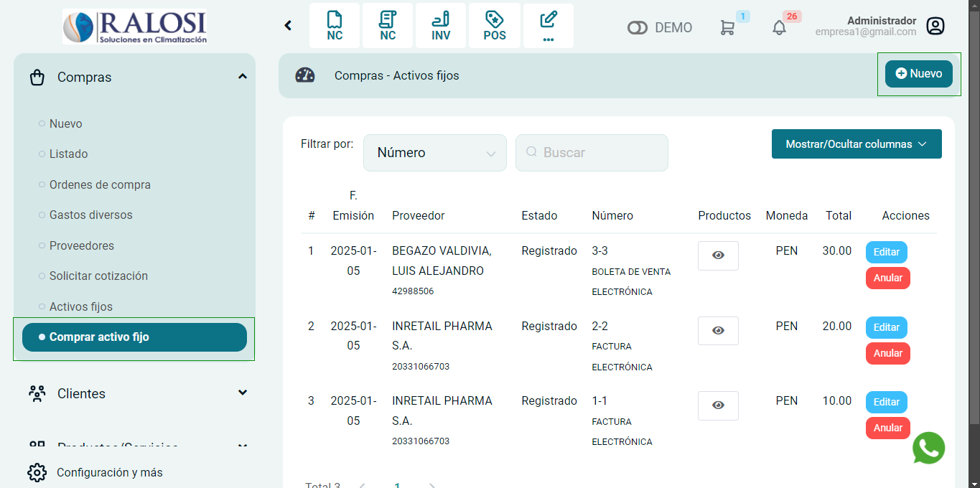Expand Mostrar/Ocultar columnas dropdown
980x488 pixels.
[x=856, y=144]
